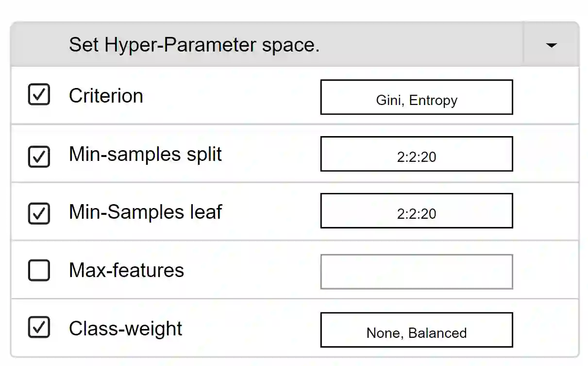Click the "Gini, Entropy" text in the Criterion box
588x366 pixels.
[417, 101]
